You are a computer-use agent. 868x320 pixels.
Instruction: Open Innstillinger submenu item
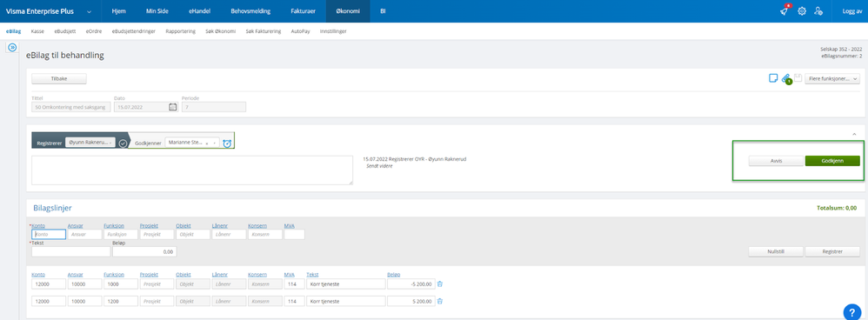pyautogui.click(x=333, y=31)
